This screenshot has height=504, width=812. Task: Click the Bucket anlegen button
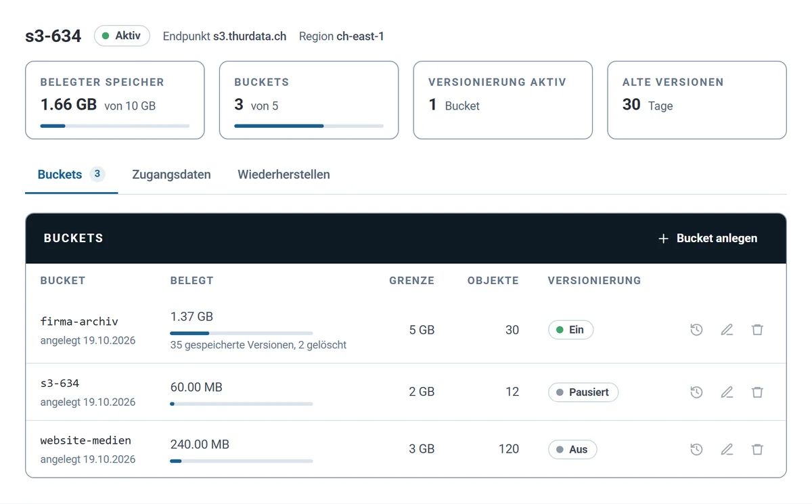tap(708, 238)
